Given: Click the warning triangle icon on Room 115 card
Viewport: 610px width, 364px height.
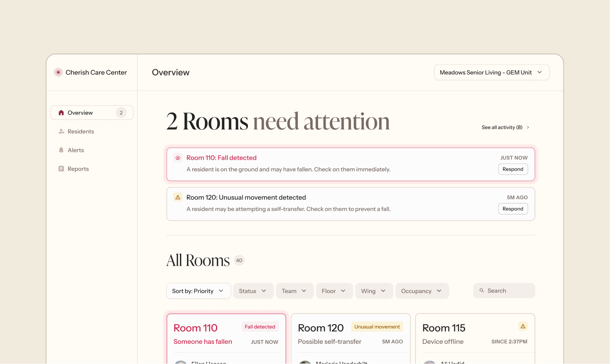Looking at the screenshot, I should pos(523,326).
